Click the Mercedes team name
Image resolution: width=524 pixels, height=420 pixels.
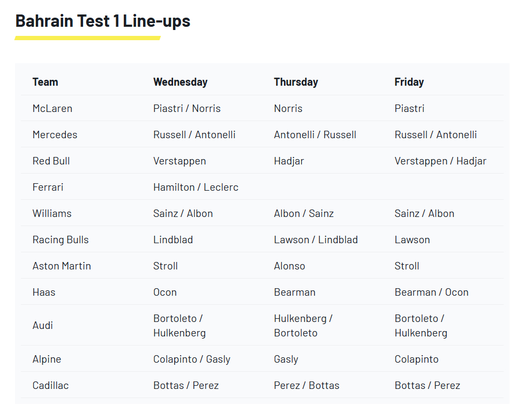[x=55, y=134]
